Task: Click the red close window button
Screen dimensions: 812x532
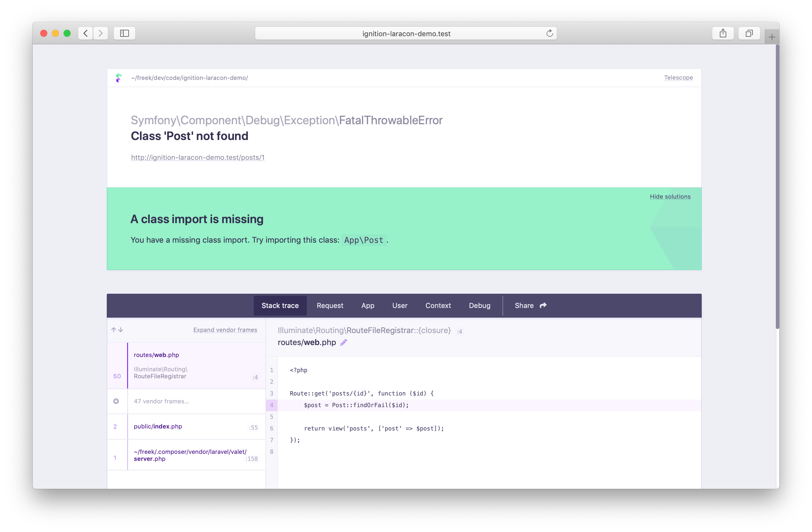Action: click(x=44, y=33)
